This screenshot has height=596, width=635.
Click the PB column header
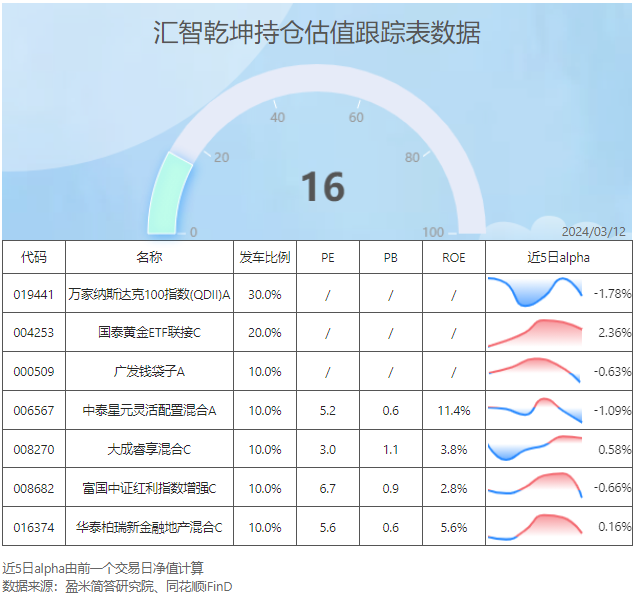[x=390, y=258]
